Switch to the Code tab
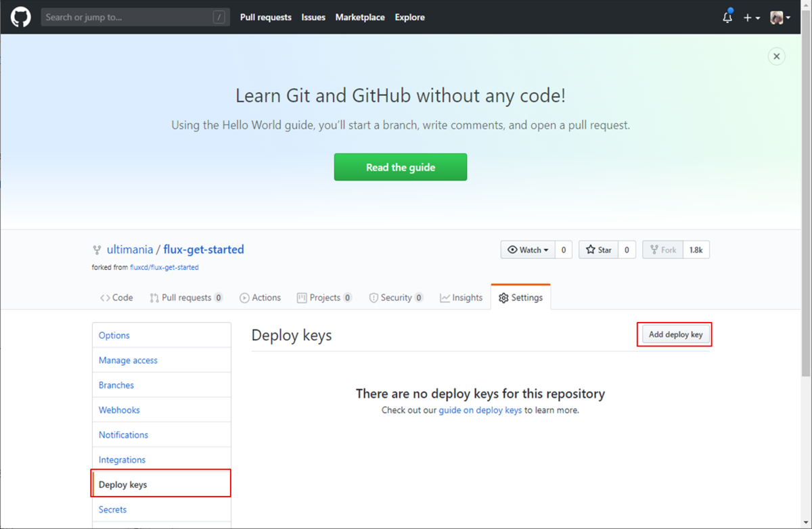 [116, 298]
